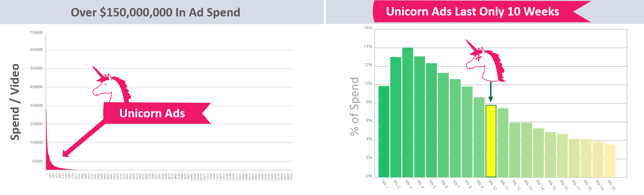Click the pink arrow pointing at the spend spike
This screenshot has height=195, width=644.
pos(84,138)
